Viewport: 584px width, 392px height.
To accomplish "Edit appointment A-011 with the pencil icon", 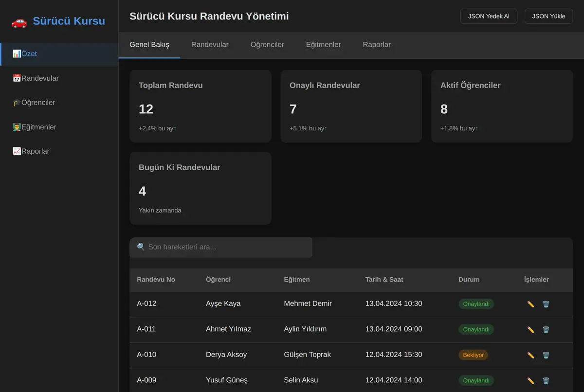I will (530, 329).
